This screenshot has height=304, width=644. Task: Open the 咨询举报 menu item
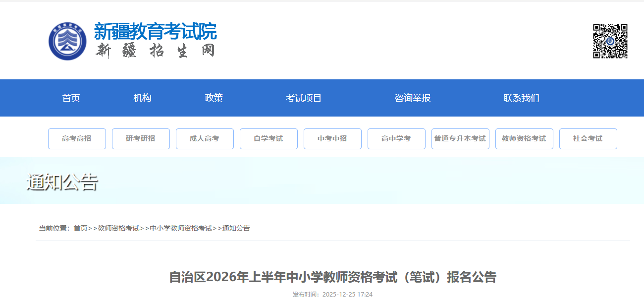pyautogui.click(x=412, y=98)
